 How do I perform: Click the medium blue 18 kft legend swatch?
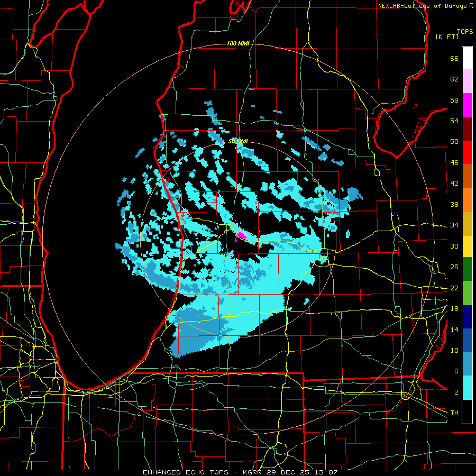(467, 340)
